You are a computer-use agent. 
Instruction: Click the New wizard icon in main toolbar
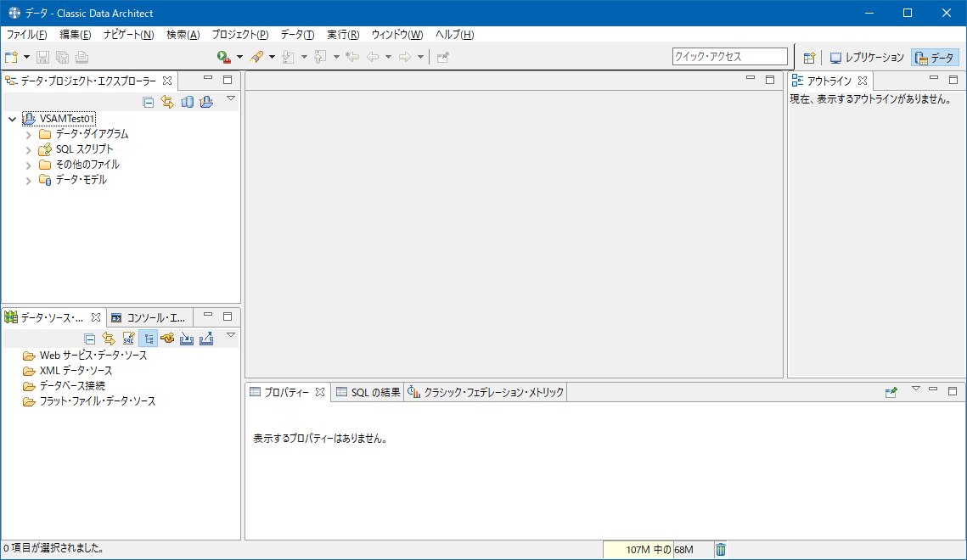[11, 58]
